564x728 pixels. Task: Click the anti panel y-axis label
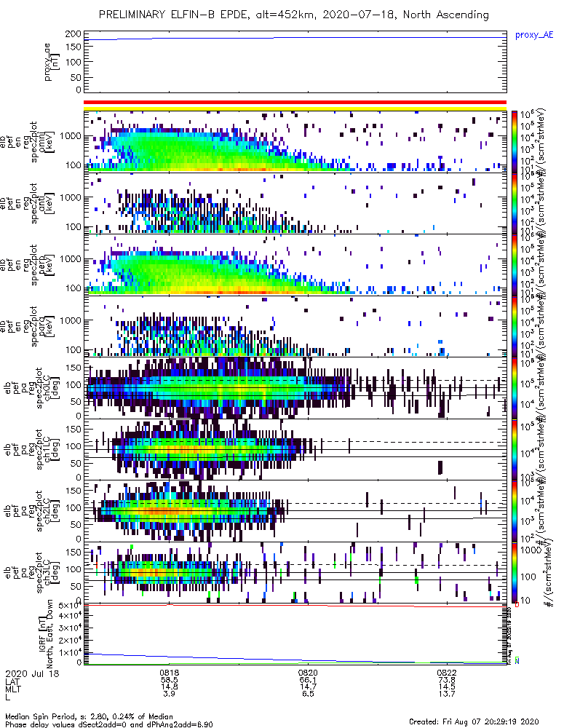28,203
